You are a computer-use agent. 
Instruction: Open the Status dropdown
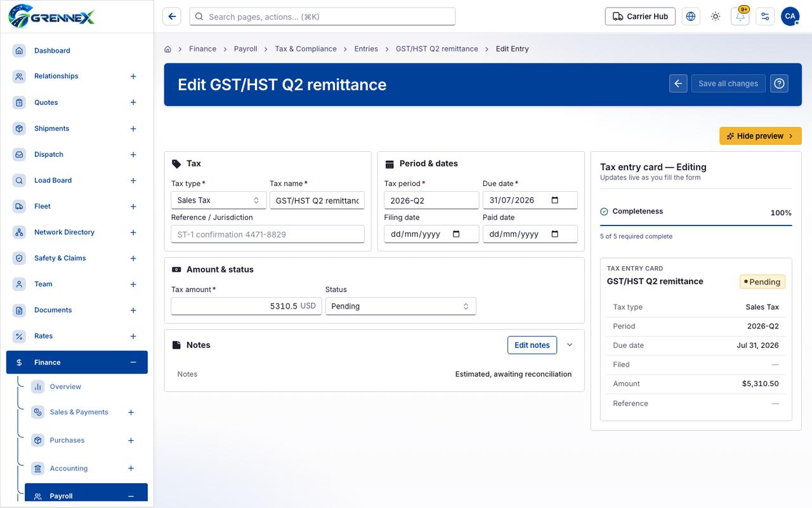click(400, 306)
